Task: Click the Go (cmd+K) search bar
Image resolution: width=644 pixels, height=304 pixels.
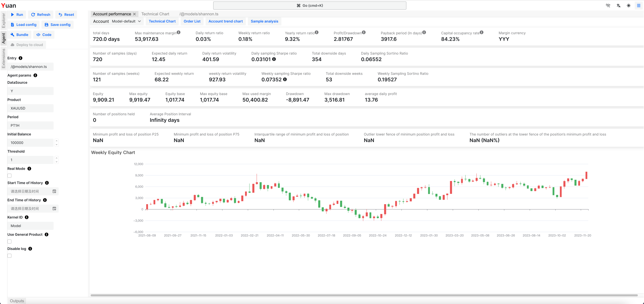Action: 310,6
